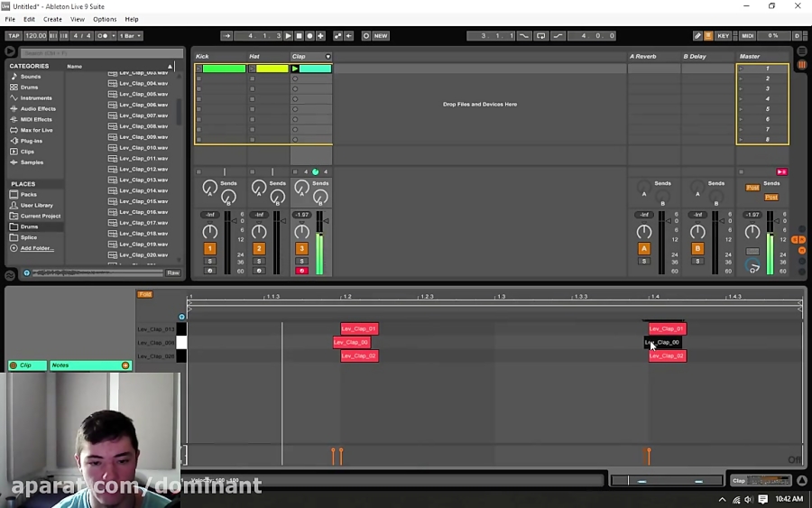The image size is (812, 508).
Task: Open the Samples category
Action: pos(32,162)
